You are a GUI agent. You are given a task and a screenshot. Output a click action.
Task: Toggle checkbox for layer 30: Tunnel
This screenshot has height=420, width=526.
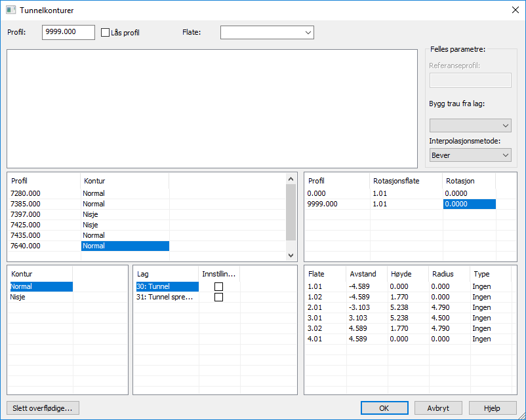(219, 286)
